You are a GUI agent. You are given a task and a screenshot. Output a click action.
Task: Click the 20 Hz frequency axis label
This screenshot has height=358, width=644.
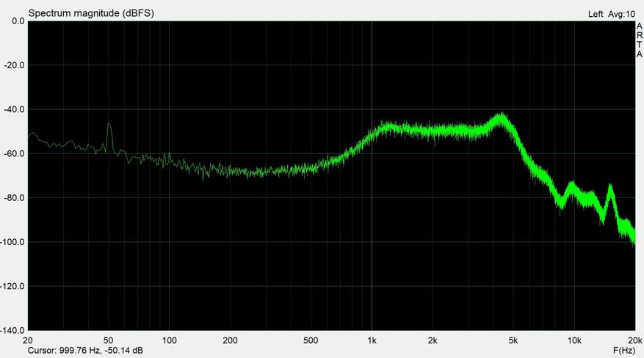[x=28, y=340]
